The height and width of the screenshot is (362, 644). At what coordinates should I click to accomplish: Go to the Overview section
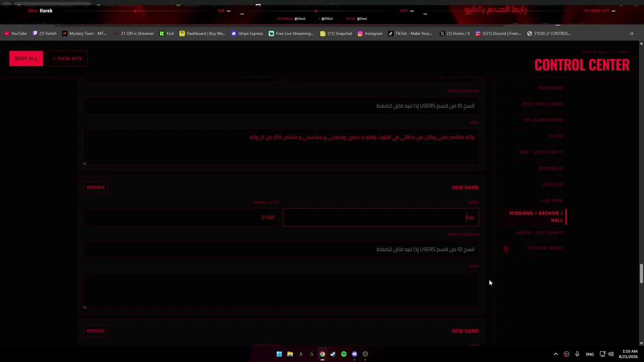[550, 88]
